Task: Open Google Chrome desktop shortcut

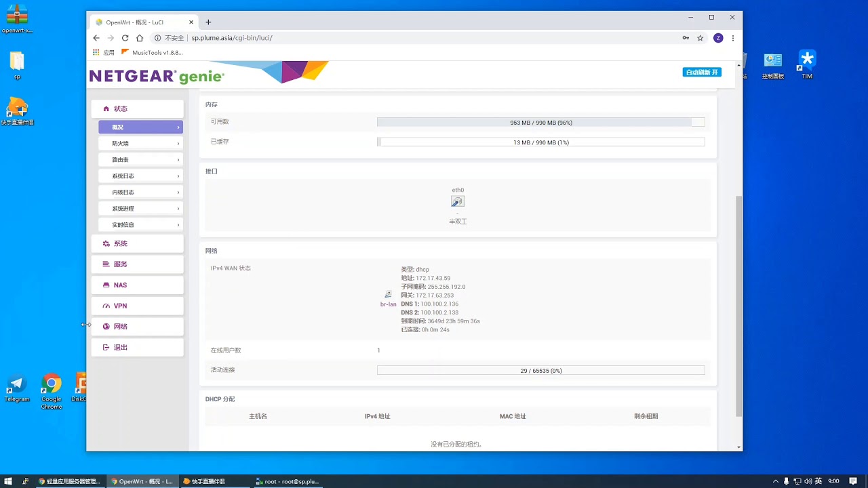Action: pos(52,391)
